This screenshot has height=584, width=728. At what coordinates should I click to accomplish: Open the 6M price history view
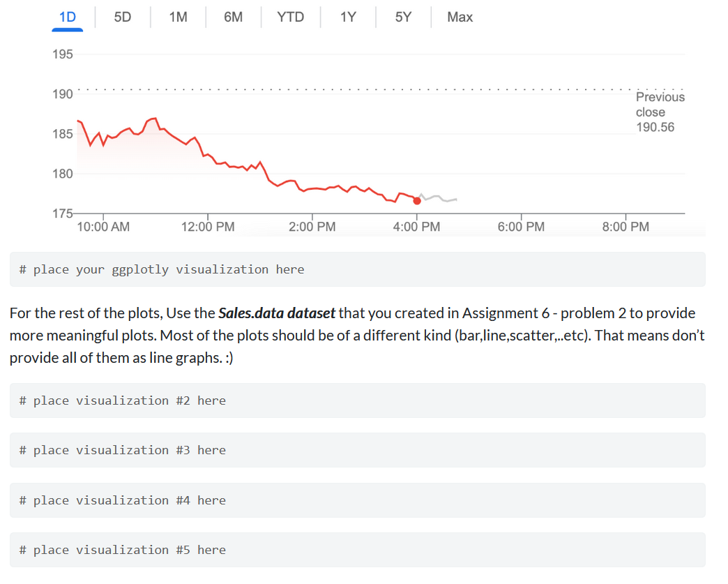click(233, 17)
